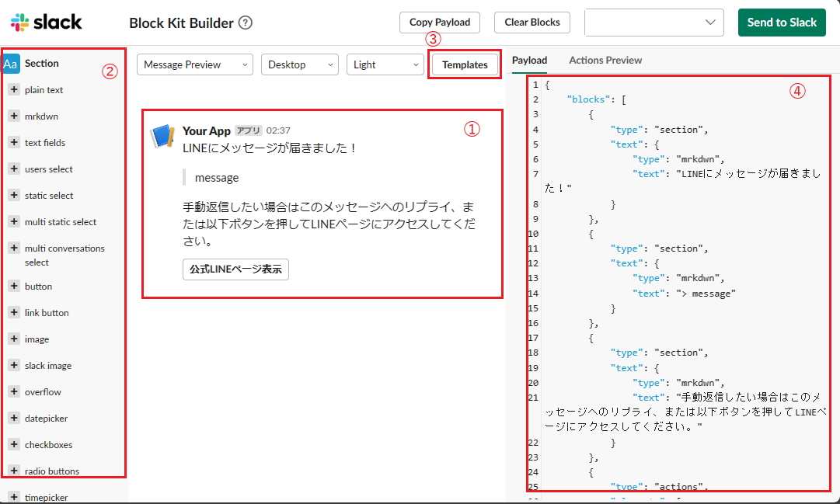The height and width of the screenshot is (504, 840).
Task: Click the アプリ badge next to Your App
Action: pyautogui.click(x=248, y=130)
